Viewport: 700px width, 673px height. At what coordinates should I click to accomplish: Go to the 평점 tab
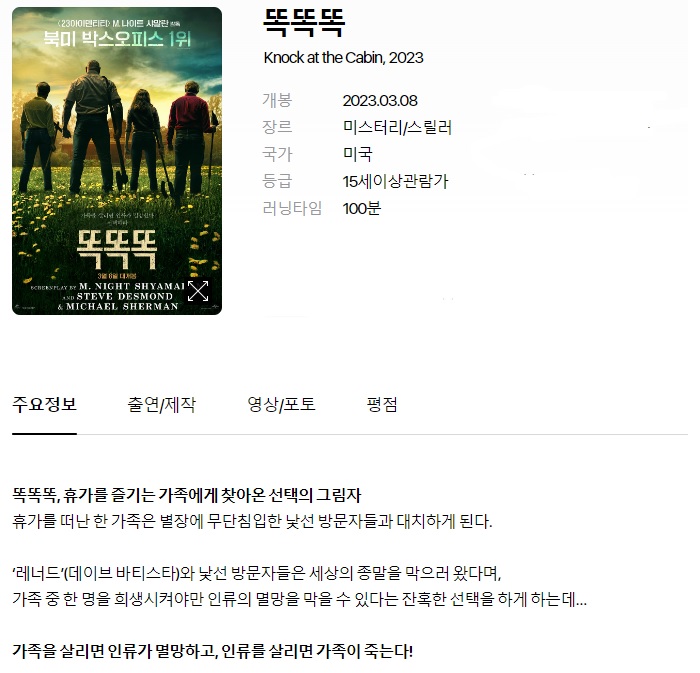coord(382,404)
